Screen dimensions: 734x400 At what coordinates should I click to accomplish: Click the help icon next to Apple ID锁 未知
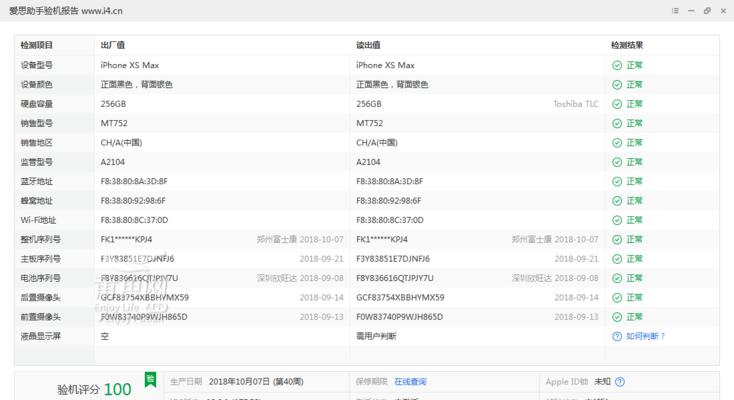tap(620, 382)
